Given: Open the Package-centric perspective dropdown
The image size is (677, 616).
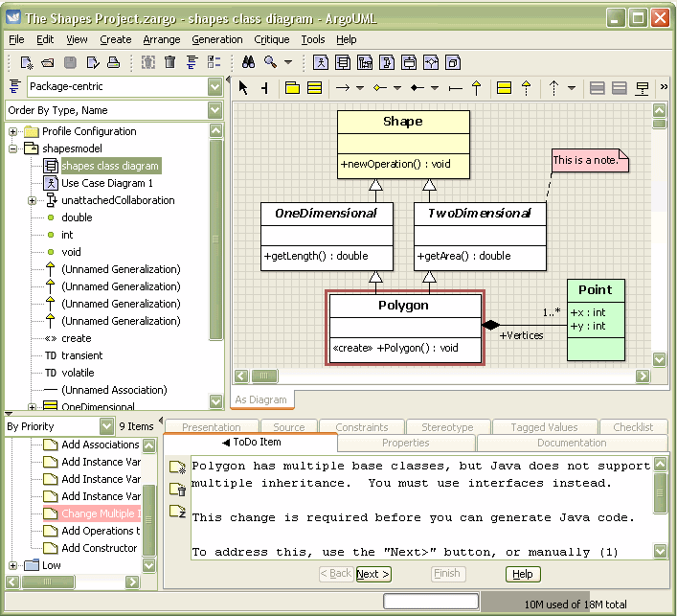Looking at the screenshot, I should click(x=214, y=87).
